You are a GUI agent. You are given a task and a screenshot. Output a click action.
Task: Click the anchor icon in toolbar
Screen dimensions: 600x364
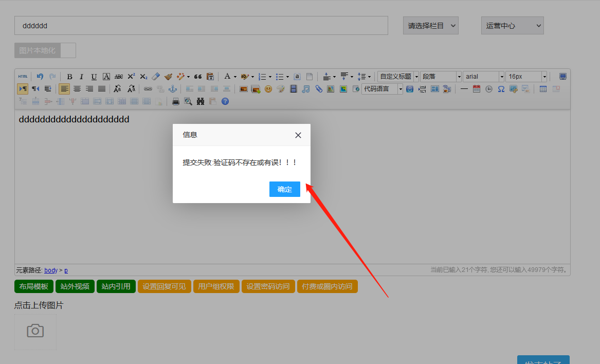click(173, 89)
